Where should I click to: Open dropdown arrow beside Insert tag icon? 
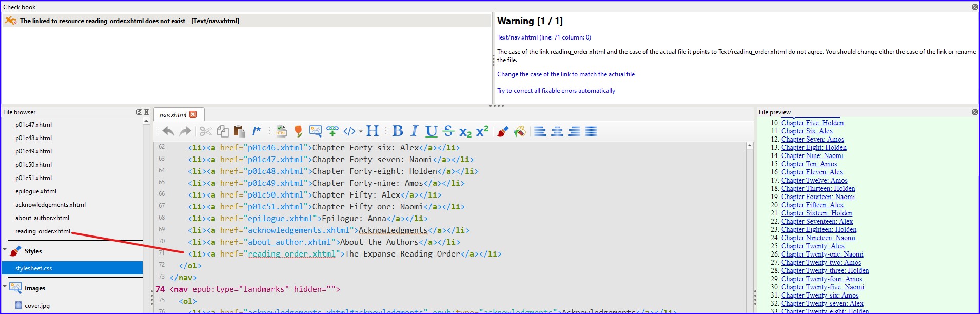coord(361,131)
